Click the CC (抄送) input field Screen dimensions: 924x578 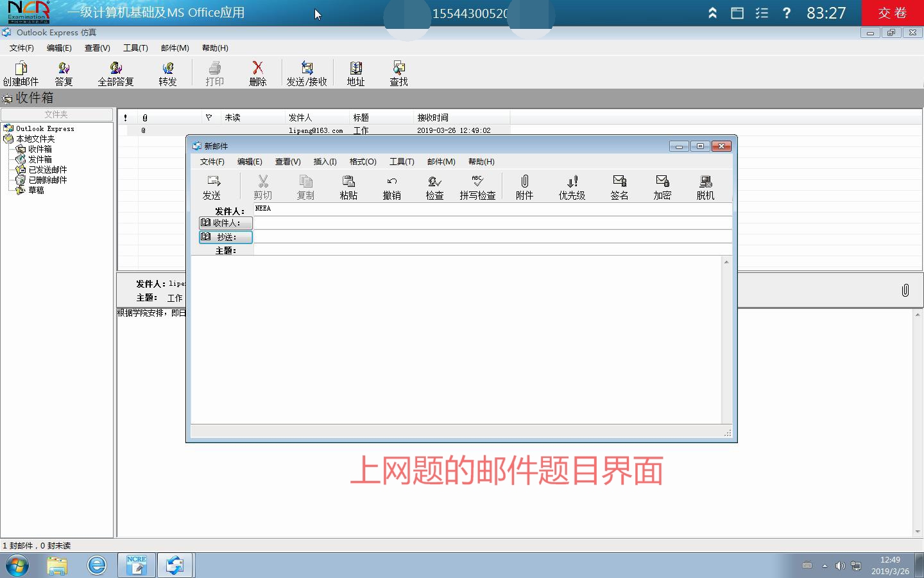click(493, 237)
